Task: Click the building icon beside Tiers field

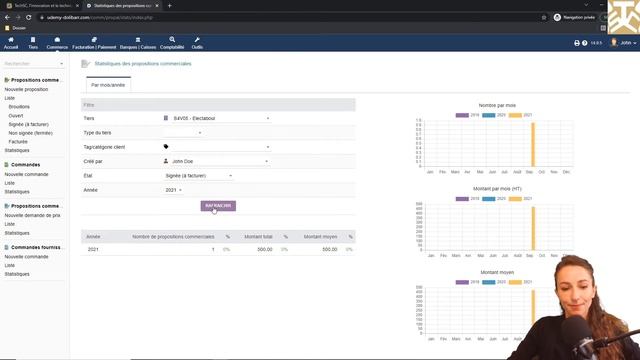Action: 166,118
